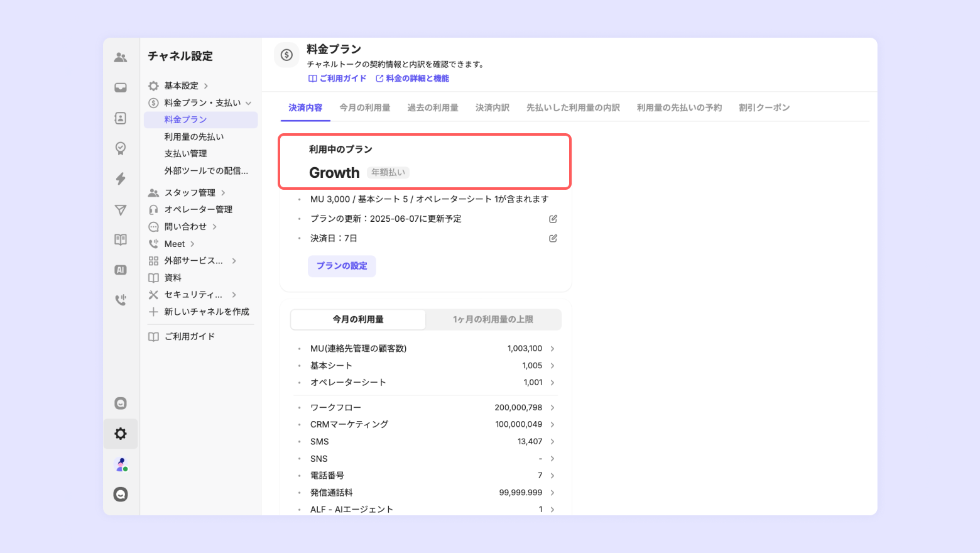Select 支払い管理 in sidebar
This screenshot has height=553, width=980.
[185, 153]
